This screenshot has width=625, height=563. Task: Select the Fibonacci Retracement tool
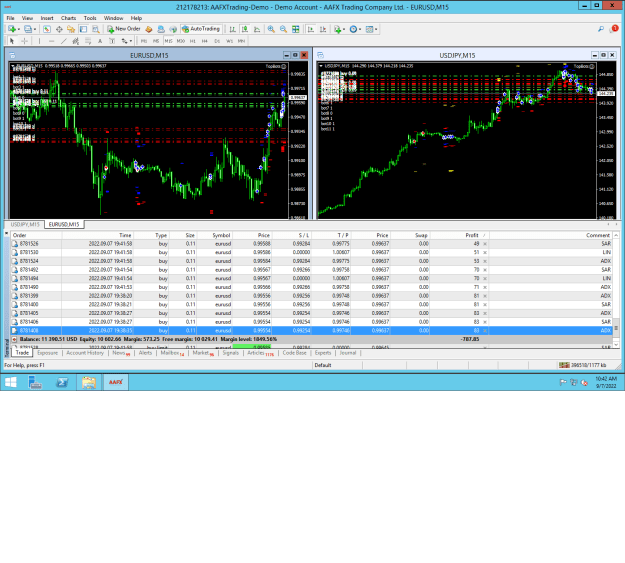[x=88, y=41]
